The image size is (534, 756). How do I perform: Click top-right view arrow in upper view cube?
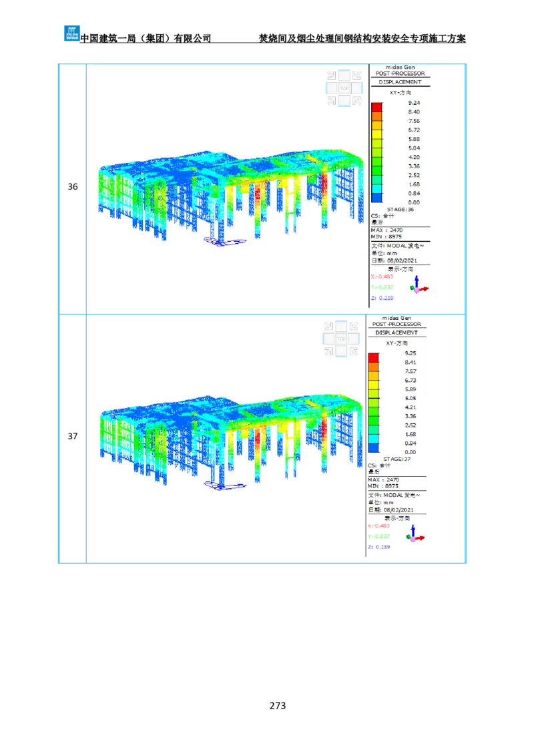pyautogui.click(x=357, y=75)
